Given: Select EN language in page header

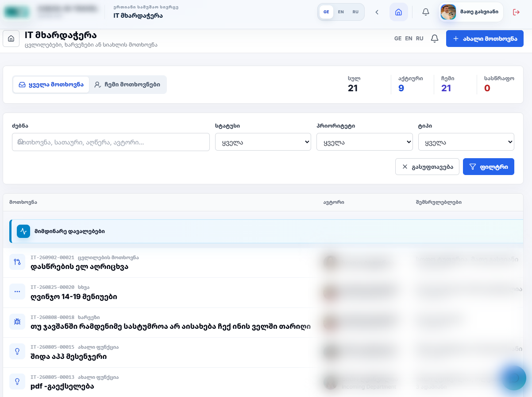Looking at the screenshot, I should coord(409,39).
